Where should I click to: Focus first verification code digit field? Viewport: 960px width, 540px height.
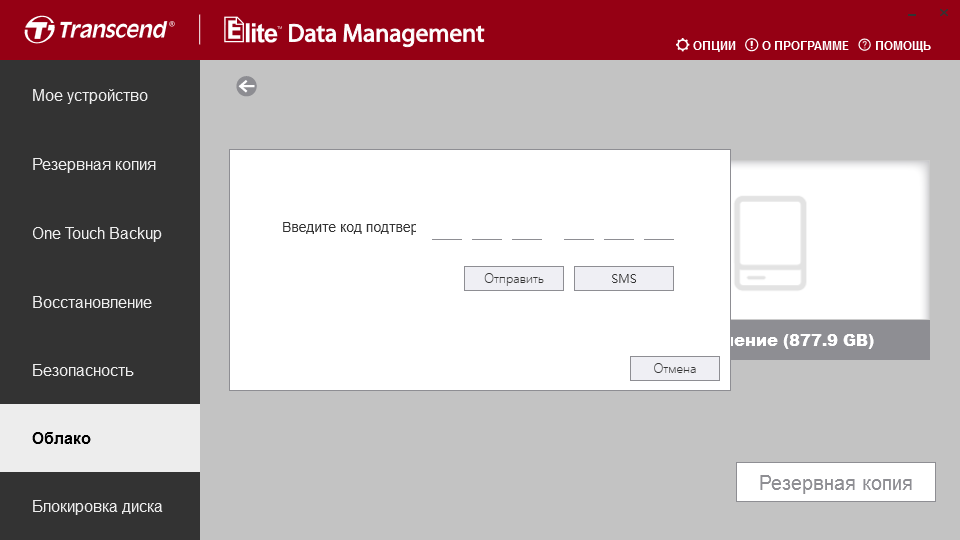(x=447, y=230)
